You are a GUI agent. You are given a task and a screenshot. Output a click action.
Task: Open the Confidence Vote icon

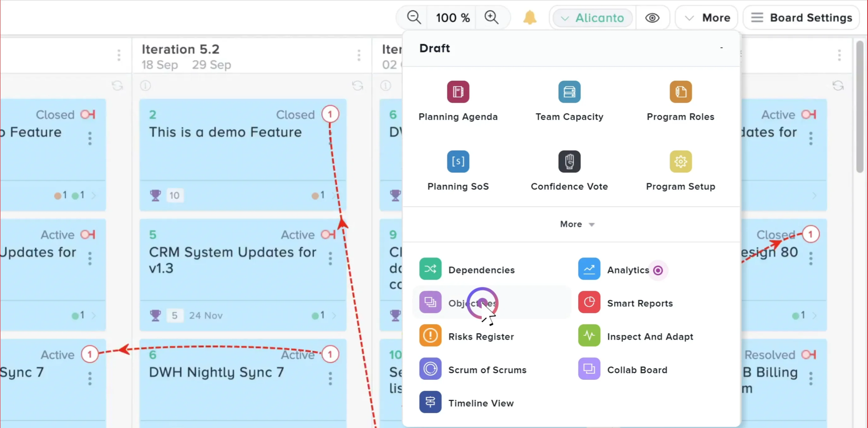pyautogui.click(x=569, y=161)
